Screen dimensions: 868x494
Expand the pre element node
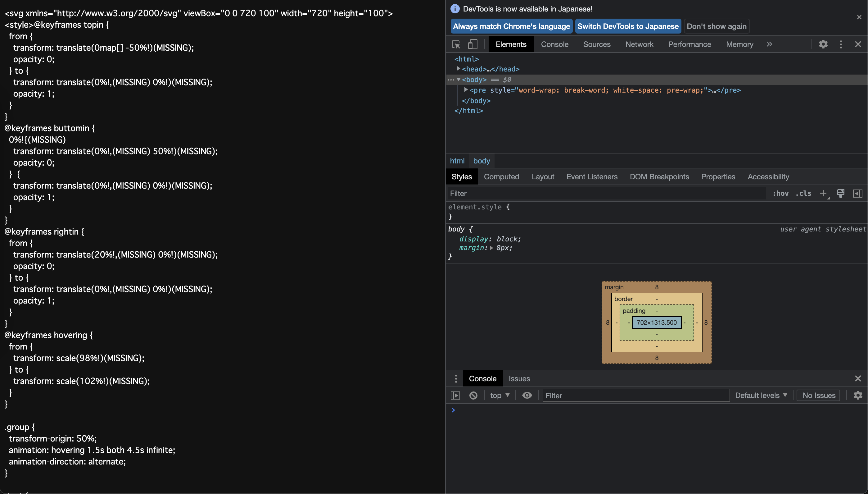point(466,90)
